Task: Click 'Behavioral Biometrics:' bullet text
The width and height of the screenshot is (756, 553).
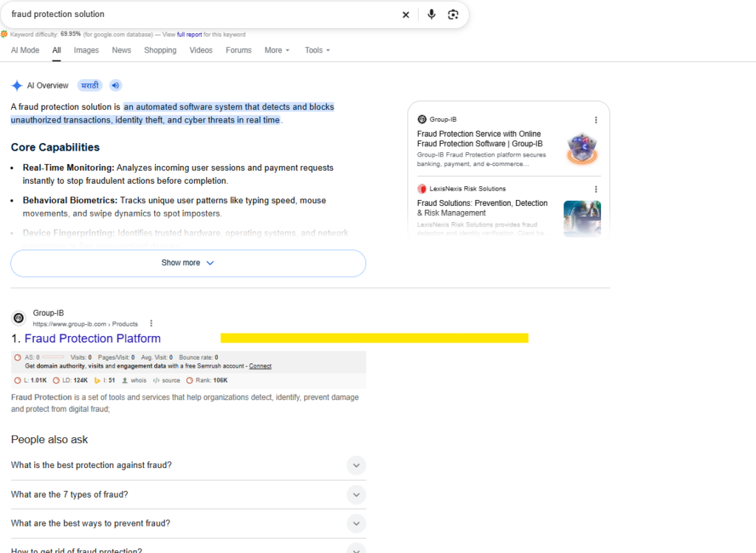Action: pos(70,201)
